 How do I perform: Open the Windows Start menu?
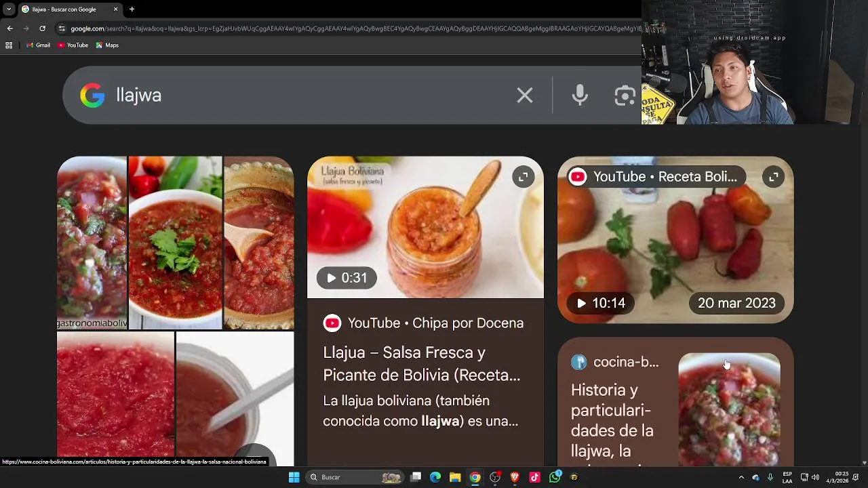pos(294,477)
